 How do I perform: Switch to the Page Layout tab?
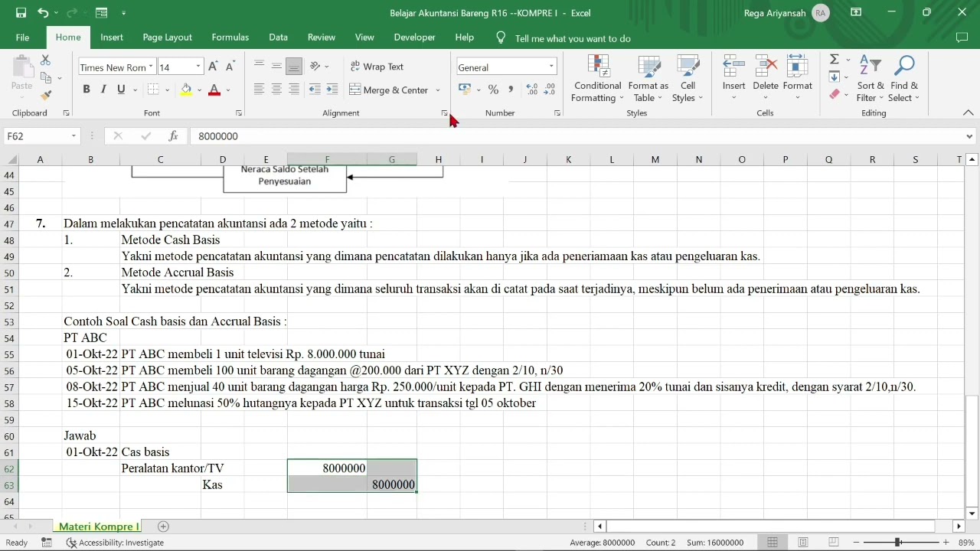click(x=168, y=37)
